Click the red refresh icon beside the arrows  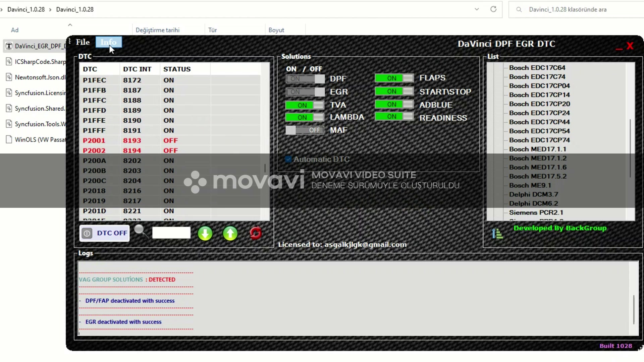pos(256,233)
